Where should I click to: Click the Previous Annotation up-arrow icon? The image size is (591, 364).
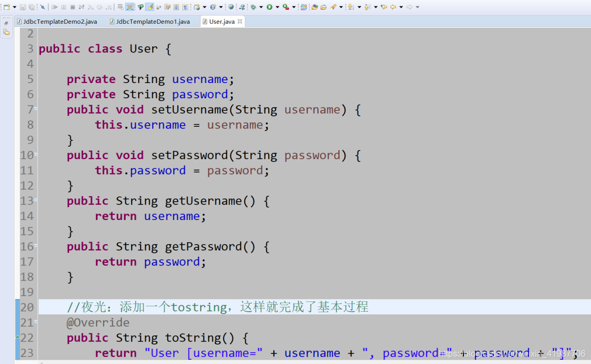(367, 7)
